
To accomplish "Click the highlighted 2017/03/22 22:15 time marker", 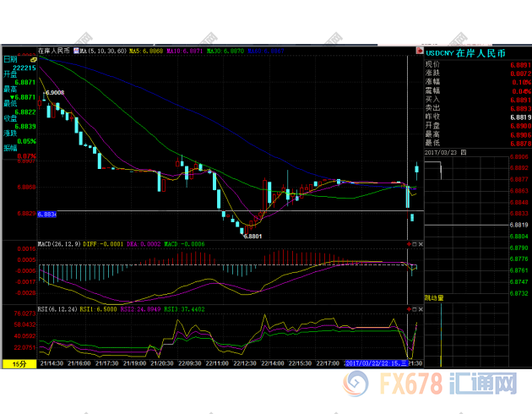I will [x=376, y=362].
